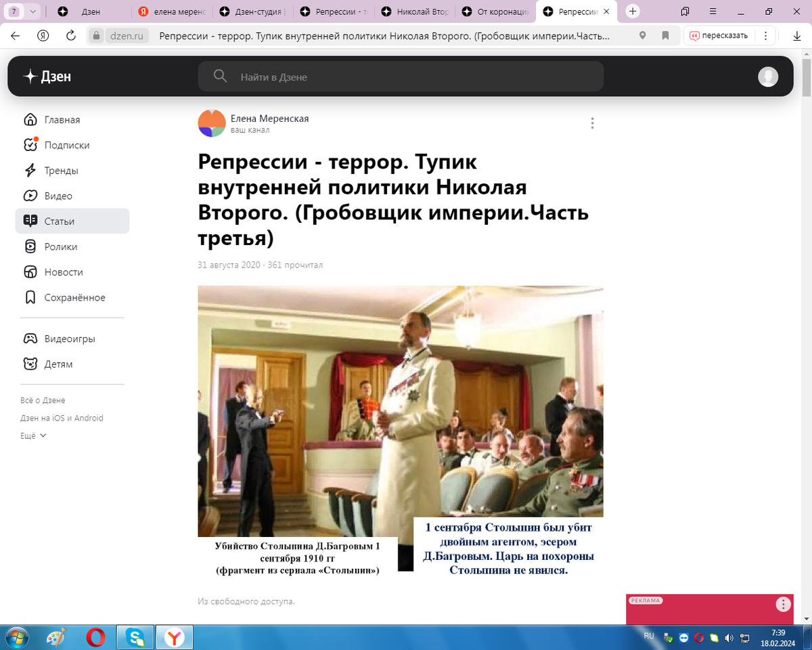Click the 31 августа 2020 date text

pos(229,265)
